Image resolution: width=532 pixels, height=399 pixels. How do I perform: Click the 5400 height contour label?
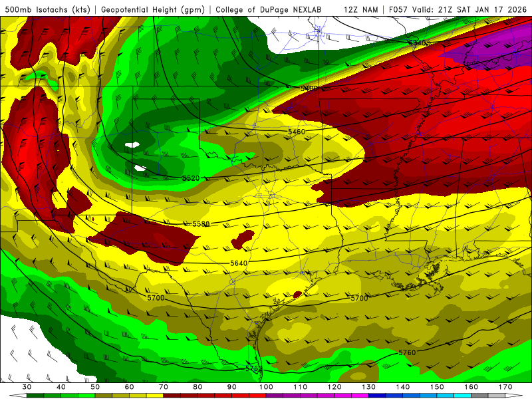[x=309, y=88]
